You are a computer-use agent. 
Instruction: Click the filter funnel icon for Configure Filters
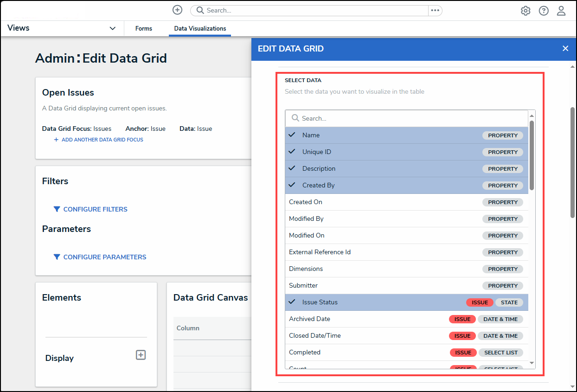(x=57, y=209)
